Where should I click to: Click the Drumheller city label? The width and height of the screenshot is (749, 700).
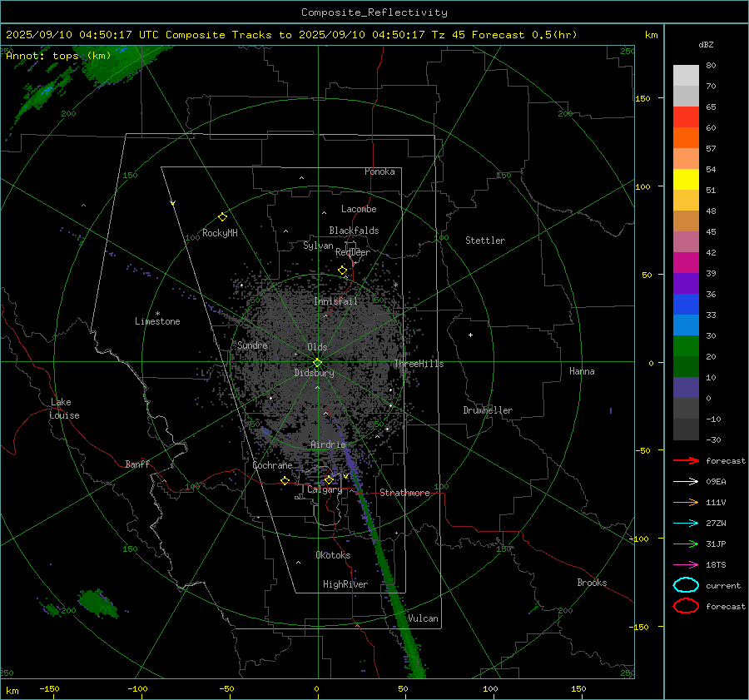pyautogui.click(x=488, y=410)
